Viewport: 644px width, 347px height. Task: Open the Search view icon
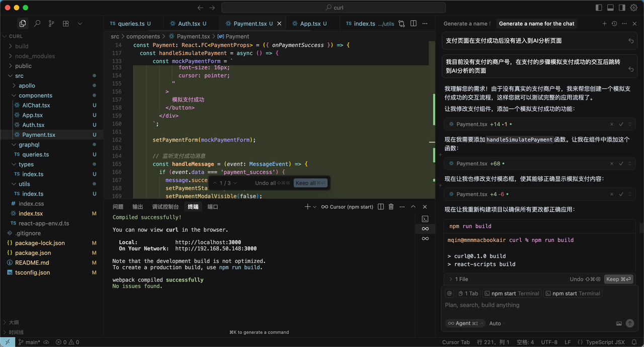[37, 23]
